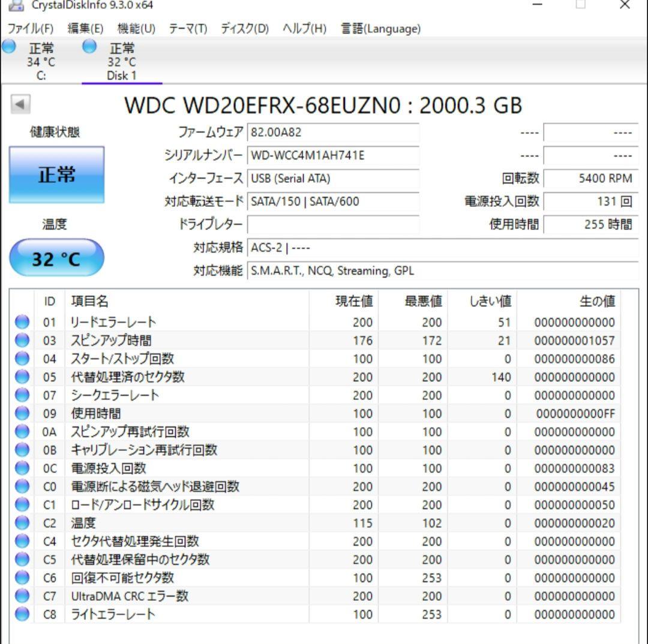Open the ディスク menu
The height and width of the screenshot is (644, 648).
245,28
